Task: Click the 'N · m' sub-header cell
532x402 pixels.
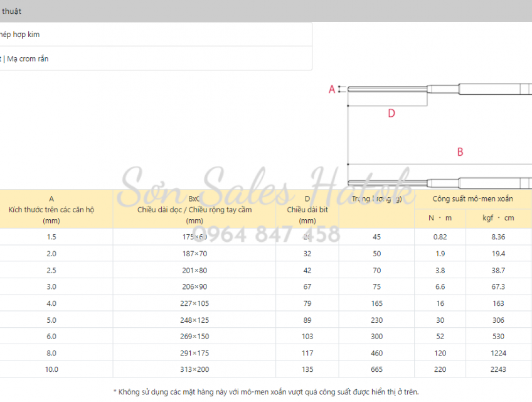Action: coord(440,219)
